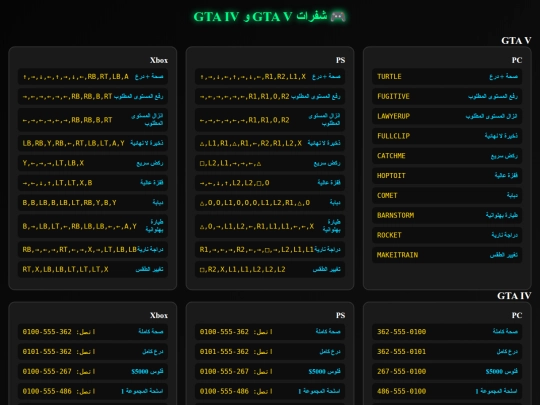Image resolution: width=540 pixels, height=405 pixels.
Task: Select the COMET cheat row
Action: tap(447, 196)
